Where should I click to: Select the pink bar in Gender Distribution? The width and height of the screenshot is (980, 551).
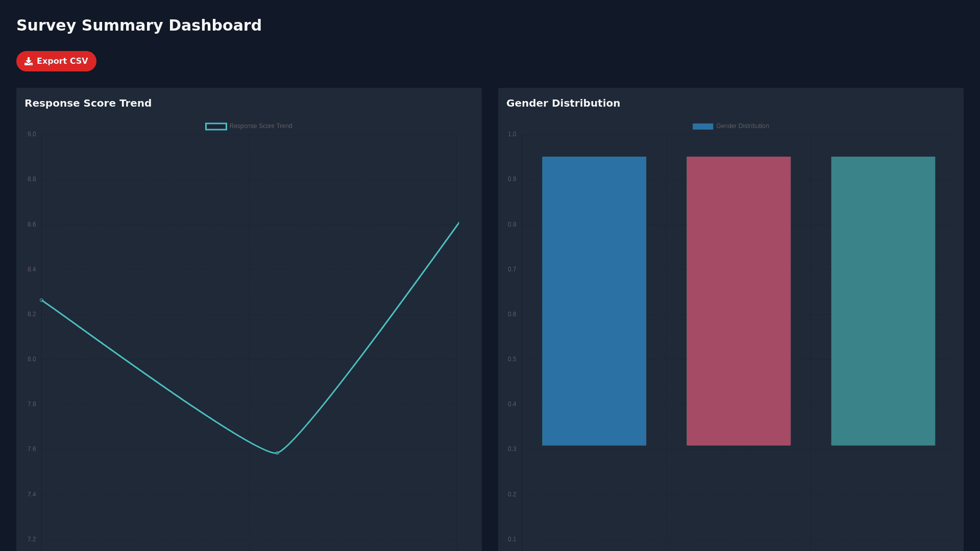[738, 301]
